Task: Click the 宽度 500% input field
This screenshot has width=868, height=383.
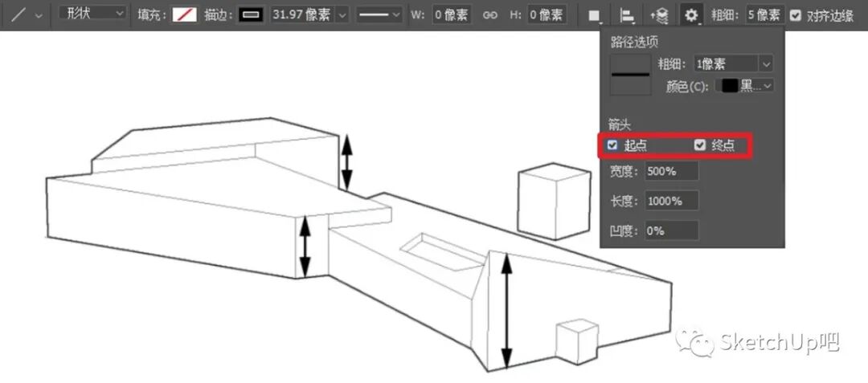Action: click(672, 171)
